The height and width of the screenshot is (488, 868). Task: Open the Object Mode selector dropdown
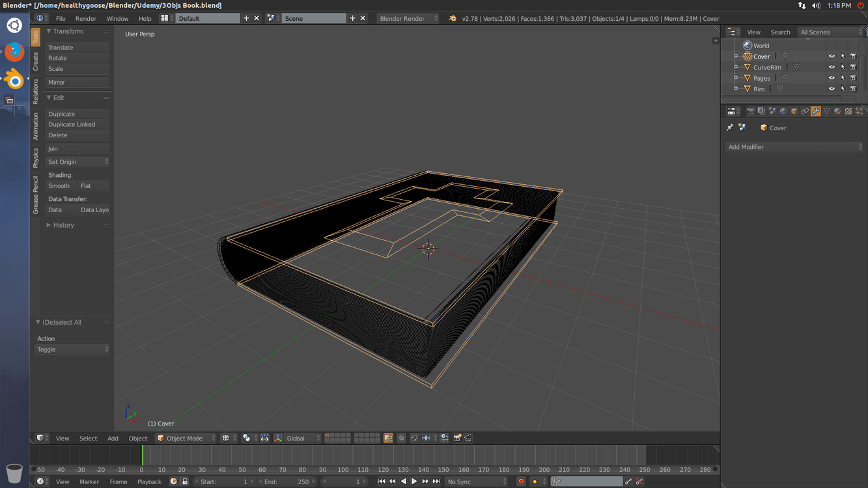186,439
